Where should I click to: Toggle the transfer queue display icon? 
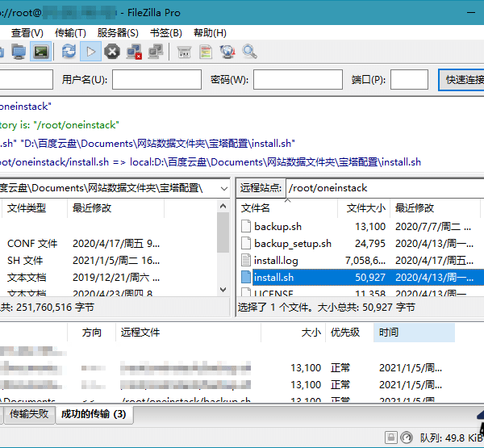tap(40, 52)
